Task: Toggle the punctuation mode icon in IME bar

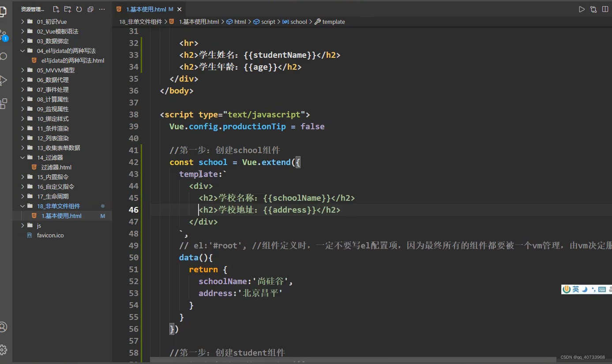Action: [593, 289]
